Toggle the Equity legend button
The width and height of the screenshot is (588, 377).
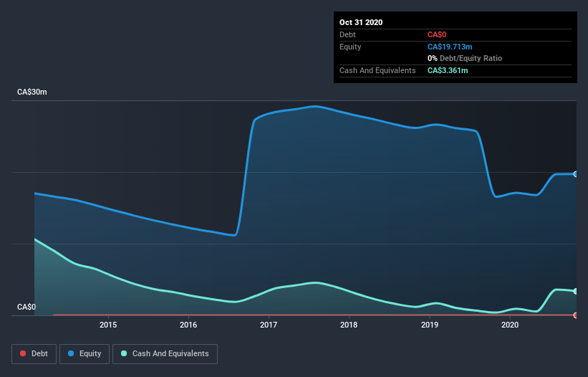[x=85, y=354]
